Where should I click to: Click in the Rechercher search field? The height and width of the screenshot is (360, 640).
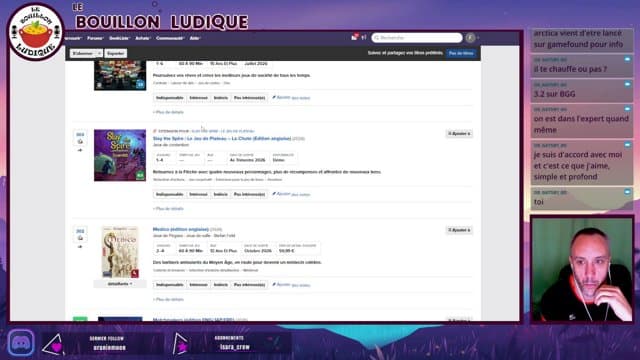pos(417,38)
